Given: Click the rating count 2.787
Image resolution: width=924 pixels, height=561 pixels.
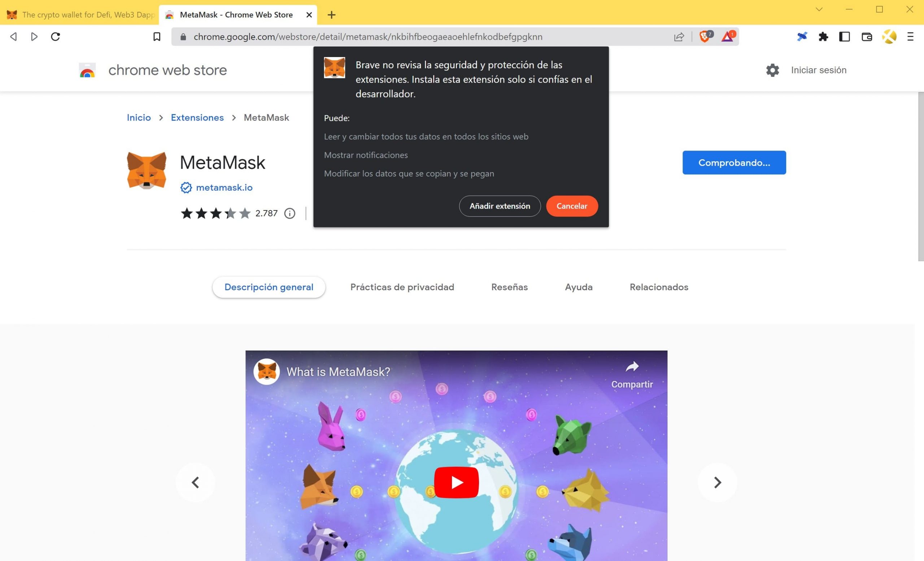Looking at the screenshot, I should (x=266, y=213).
